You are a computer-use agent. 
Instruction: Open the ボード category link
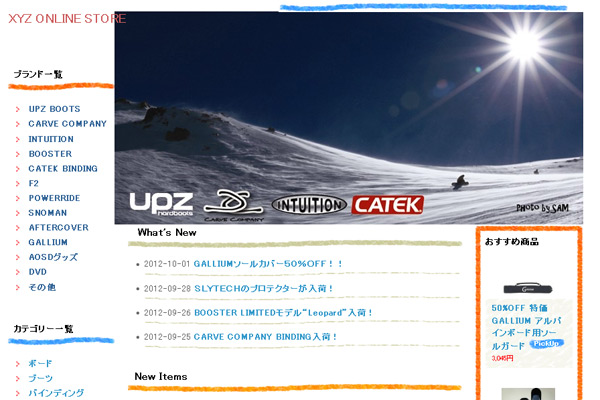tap(40, 363)
